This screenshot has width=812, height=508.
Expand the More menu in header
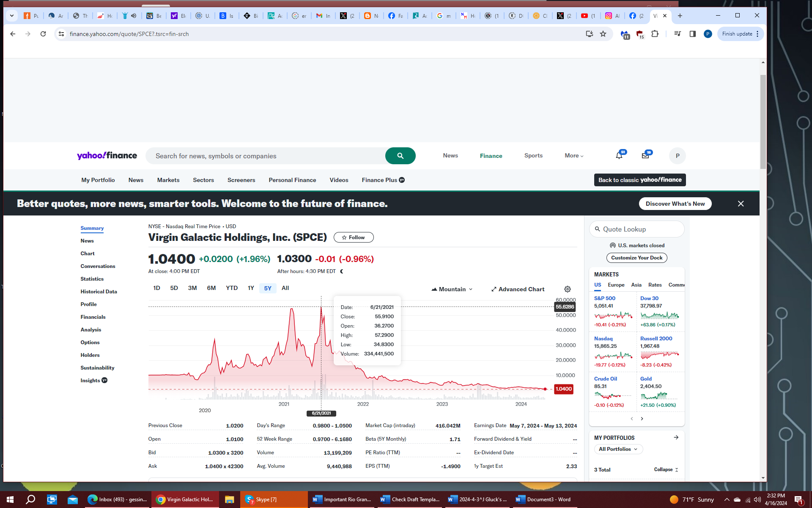point(574,156)
